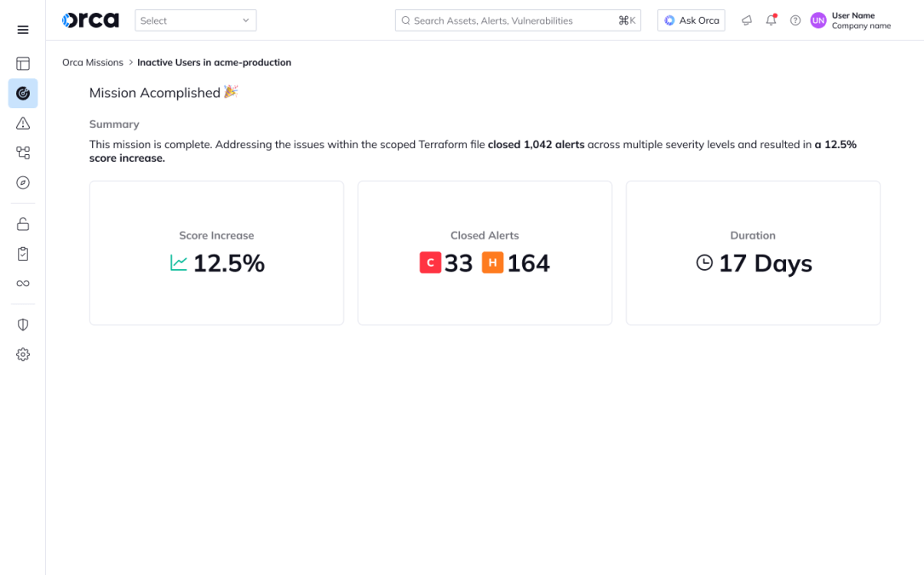924x575 pixels.
Task: Click the clock icon in the Duration card
Action: (703, 262)
